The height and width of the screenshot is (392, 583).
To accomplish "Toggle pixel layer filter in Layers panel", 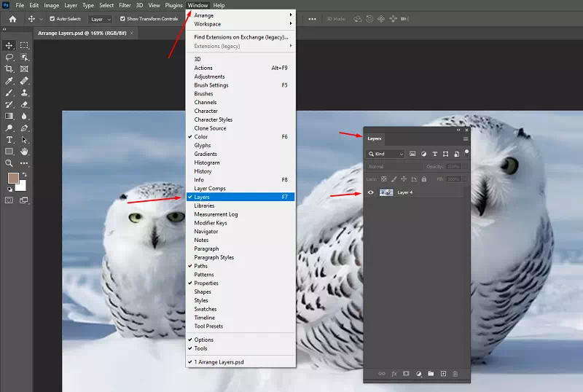I will click(412, 154).
